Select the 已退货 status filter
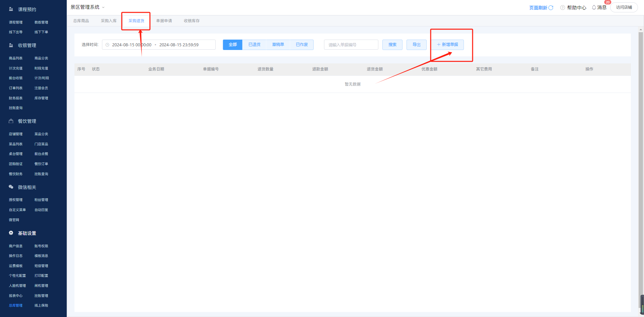 click(254, 45)
